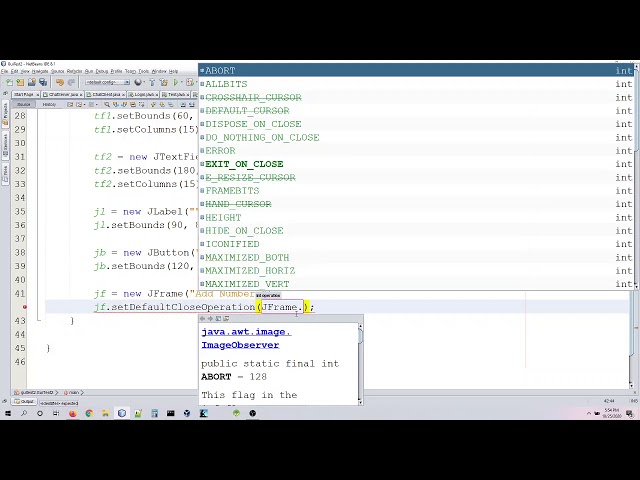Click inside the JFrame. code input
This screenshot has height=480, width=640.
click(x=282, y=307)
